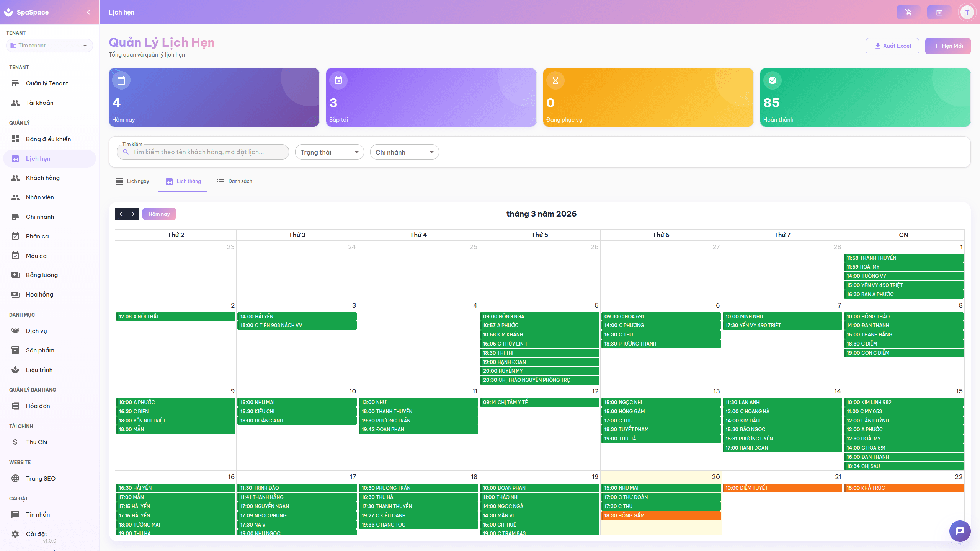Click the calendar icon in top header

pyautogui.click(x=939, y=12)
